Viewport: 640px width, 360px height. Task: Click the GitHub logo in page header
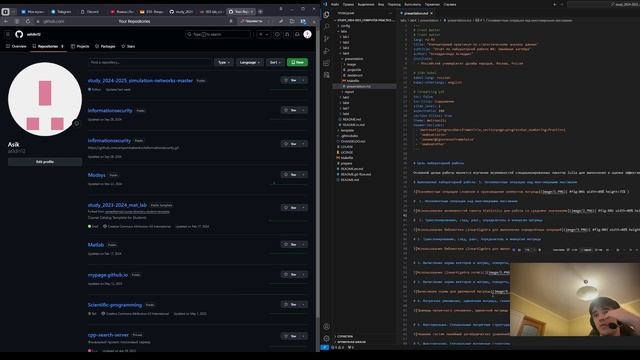19,34
